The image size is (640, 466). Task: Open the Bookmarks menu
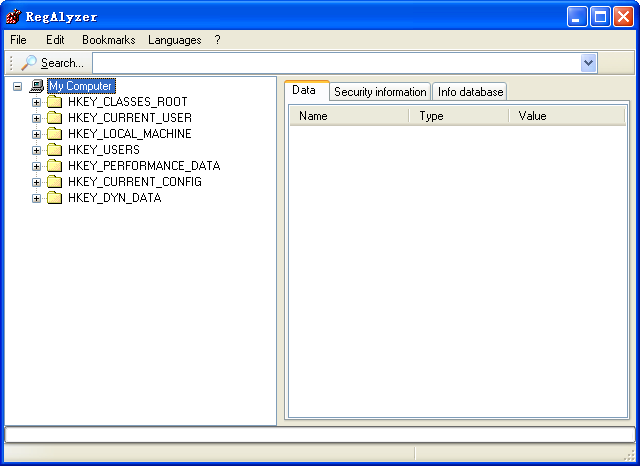pos(108,40)
